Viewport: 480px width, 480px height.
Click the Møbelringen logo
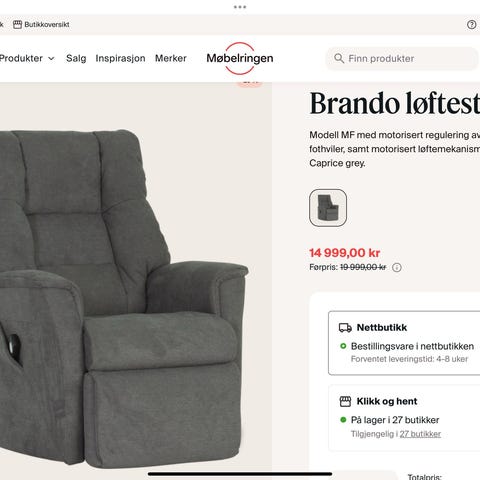240,58
